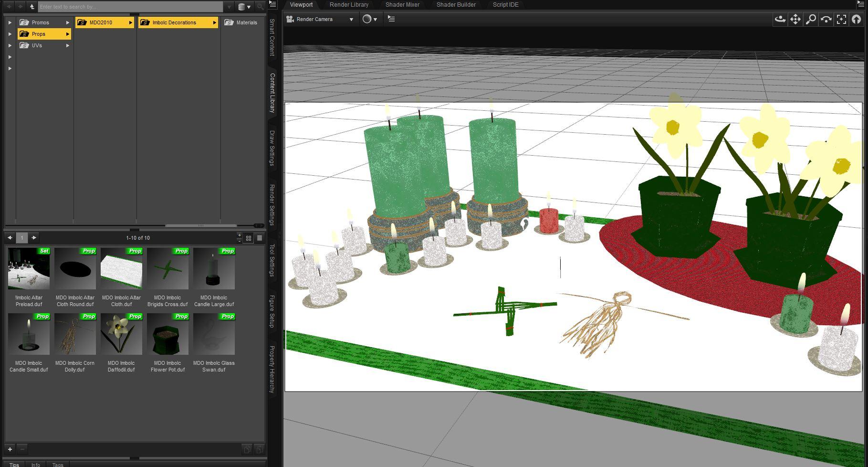Click the navigate up folder arrow
This screenshot has width=868, height=467.
[x=32, y=7]
